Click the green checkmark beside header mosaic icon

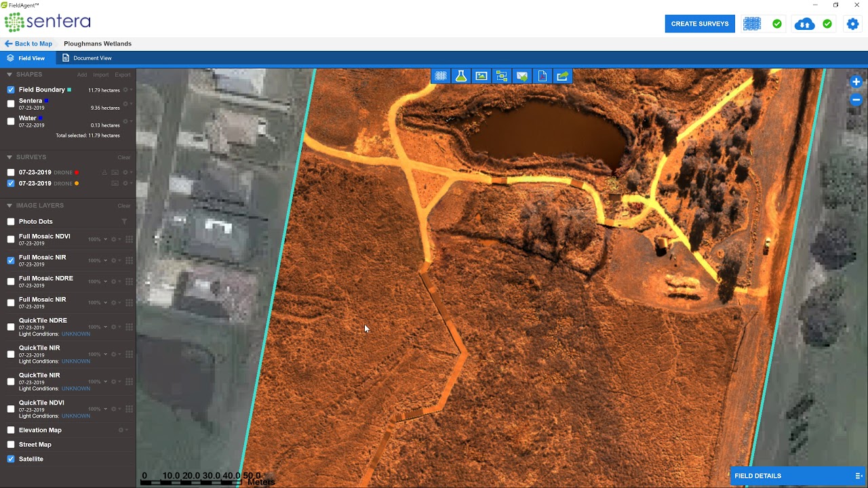tap(777, 24)
